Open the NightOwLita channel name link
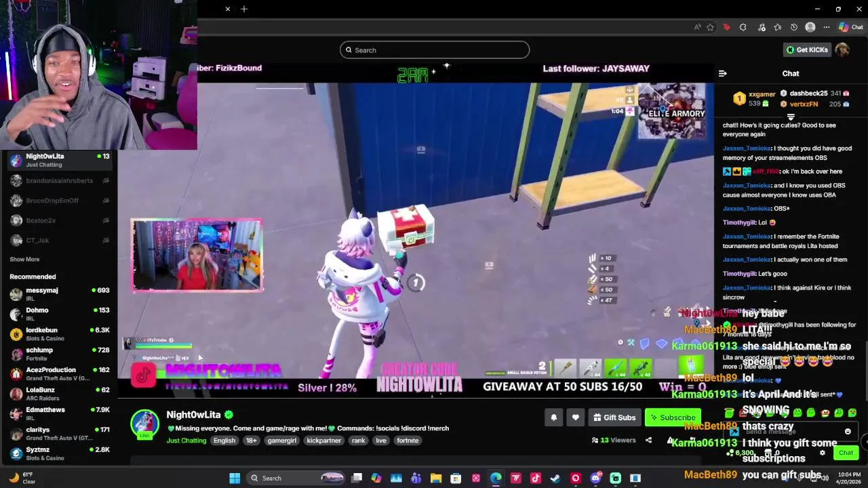868x488 pixels. [x=193, y=415]
